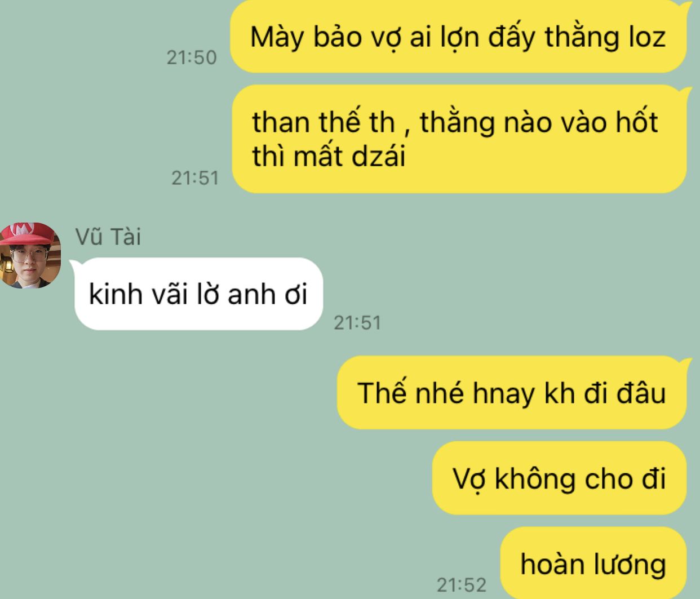The height and width of the screenshot is (599, 700).
Task: Tap the 'Vợ không cho đi' bubble
Action: click(559, 478)
